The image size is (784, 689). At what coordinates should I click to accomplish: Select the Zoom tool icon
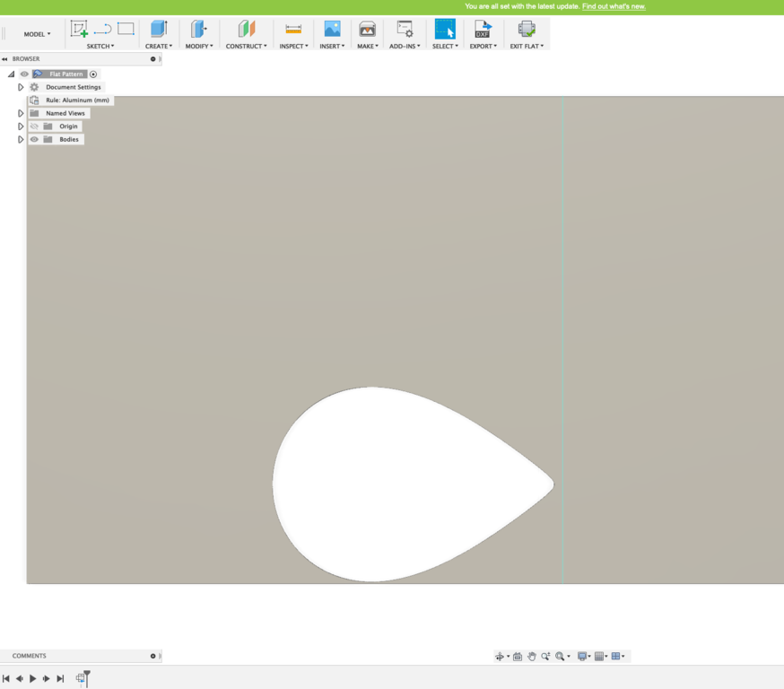[x=545, y=657]
